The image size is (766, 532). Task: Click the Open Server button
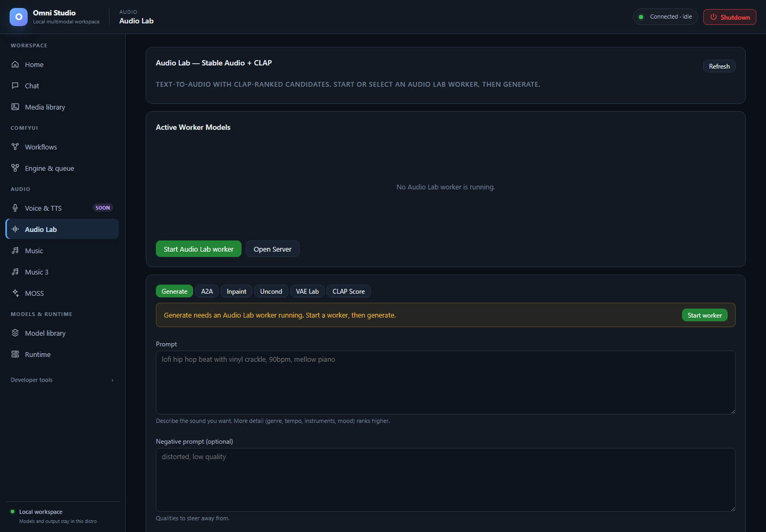(272, 249)
